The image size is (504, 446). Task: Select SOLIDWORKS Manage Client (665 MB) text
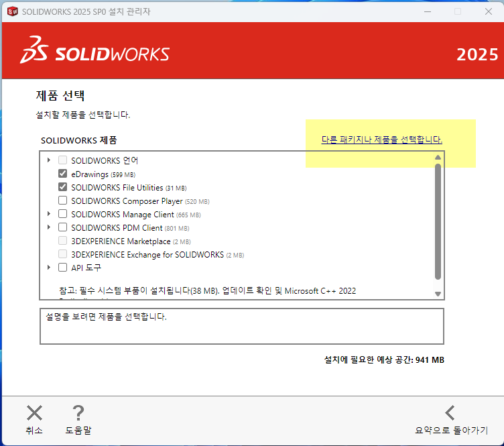136,215
